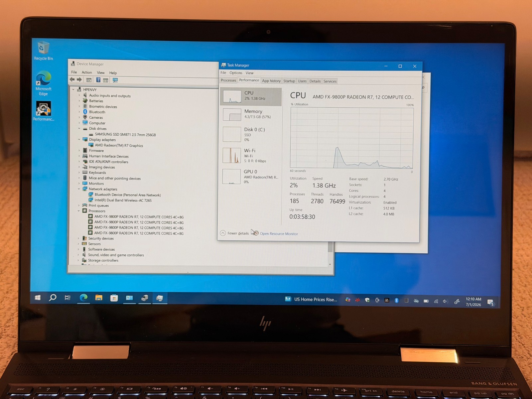The image size is (532, 399).
Task: Open the Performance desktop shortcut
Action: pos(44,111)
